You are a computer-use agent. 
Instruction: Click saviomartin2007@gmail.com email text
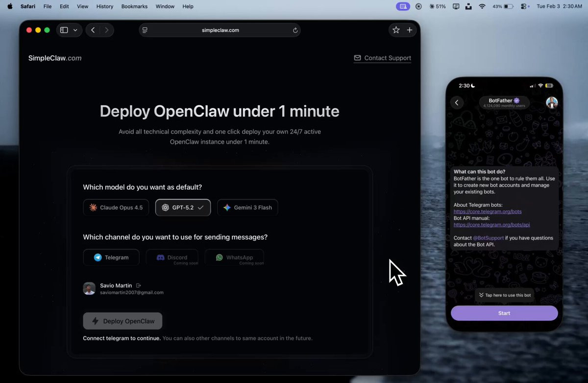132,293
